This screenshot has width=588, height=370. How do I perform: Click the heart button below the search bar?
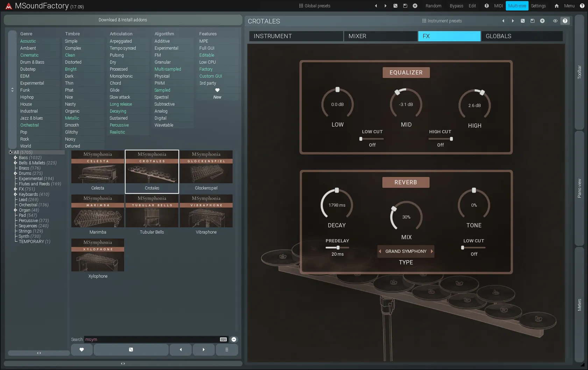click(x=82, y=350)
